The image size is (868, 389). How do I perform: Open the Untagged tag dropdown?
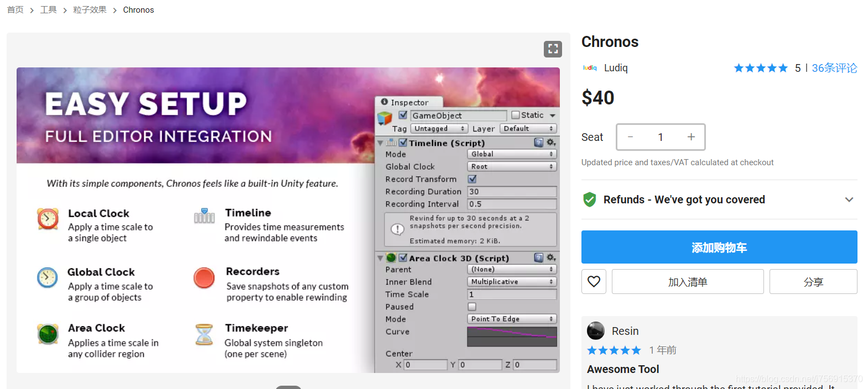click(x=439, y=129)
